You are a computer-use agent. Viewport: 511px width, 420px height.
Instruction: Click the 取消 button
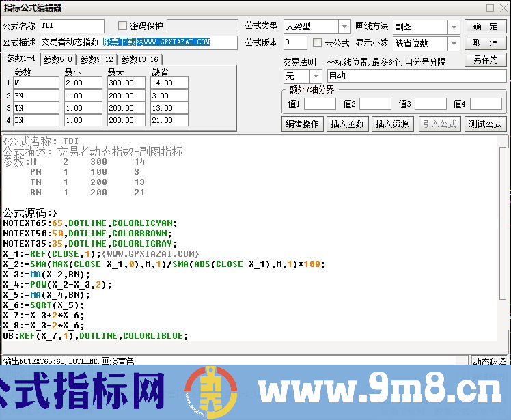click(x=485, y=43)
